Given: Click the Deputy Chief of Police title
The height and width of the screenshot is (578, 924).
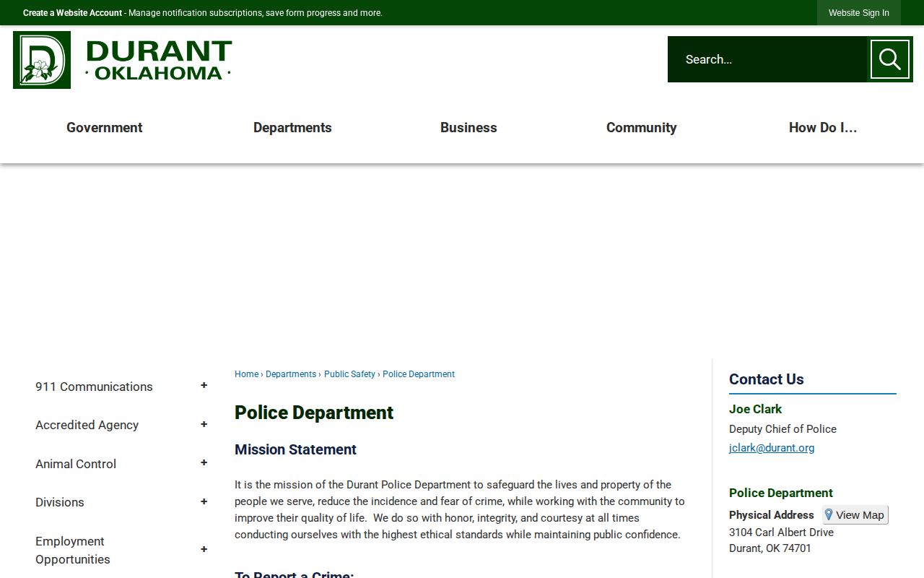Looking at the screenshot, I should [x=783, y=429].
